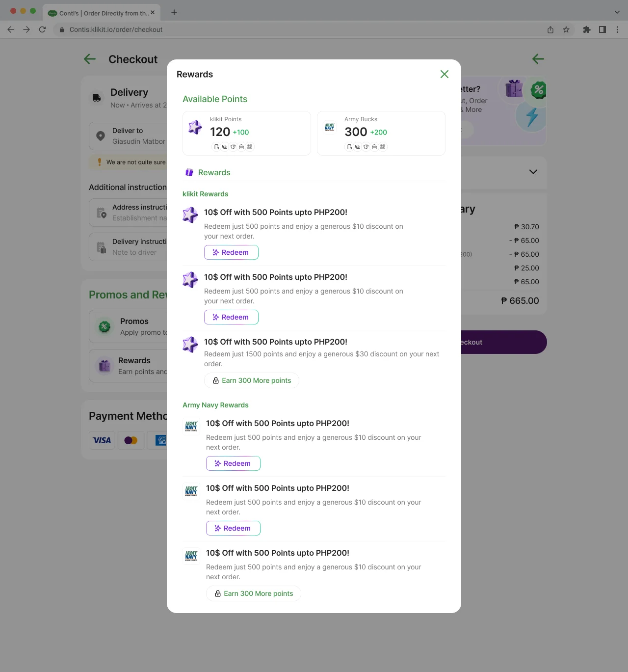The image size is (628, 672).
Task: Click the browser forward button
Action: point(26,29)
